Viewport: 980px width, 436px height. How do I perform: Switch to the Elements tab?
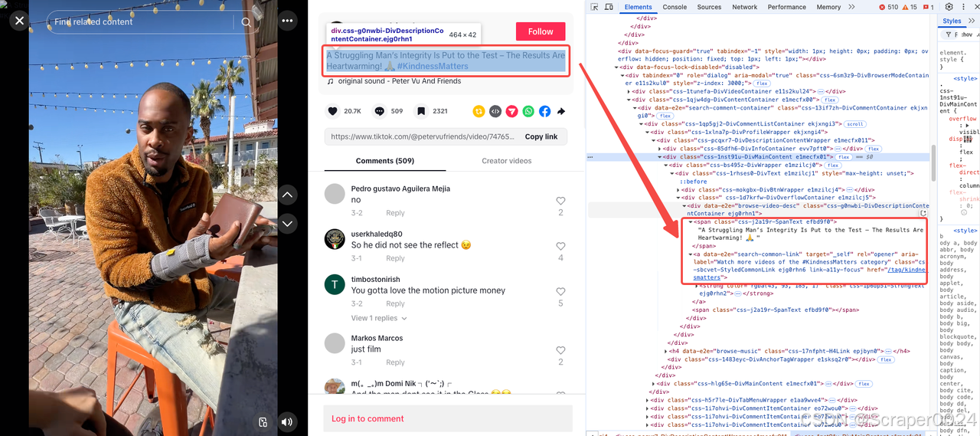[639, 7]
